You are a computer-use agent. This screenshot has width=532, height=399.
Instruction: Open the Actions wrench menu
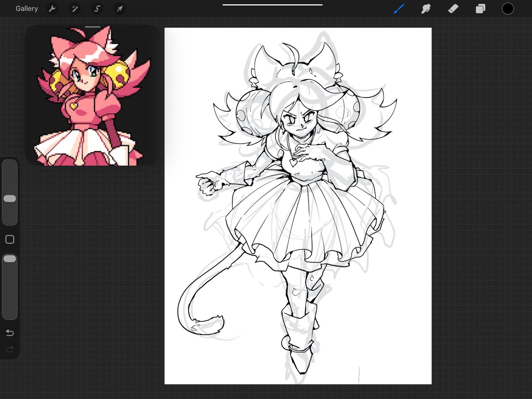tap(52, 8)
